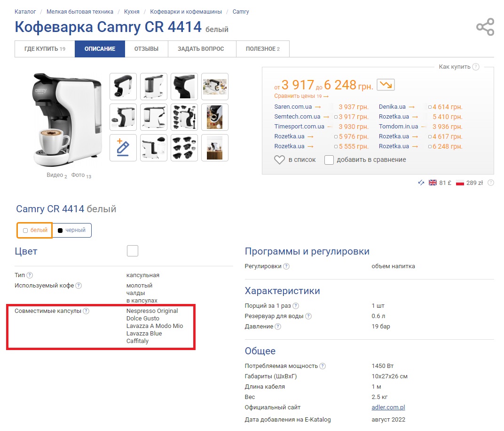This screenshot has height=431, width=504.
Task: Click help icon beside 'Как купить'
Action: [x=476, y=67]
